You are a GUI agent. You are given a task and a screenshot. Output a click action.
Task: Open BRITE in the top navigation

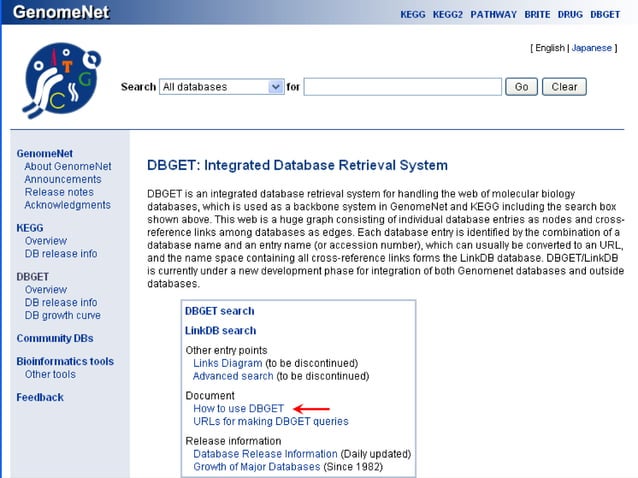537,15
